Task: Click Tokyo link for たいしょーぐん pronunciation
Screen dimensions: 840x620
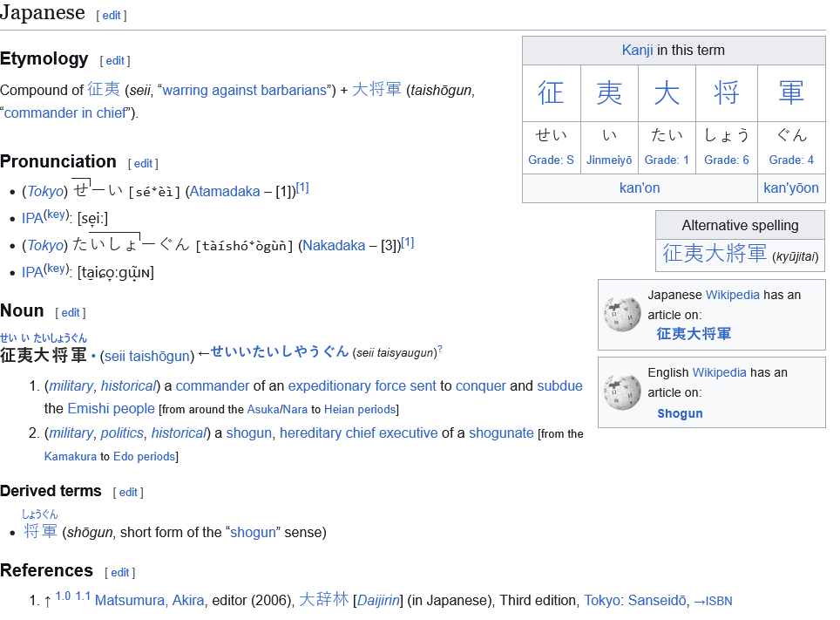Action: [x=45, y=246]
